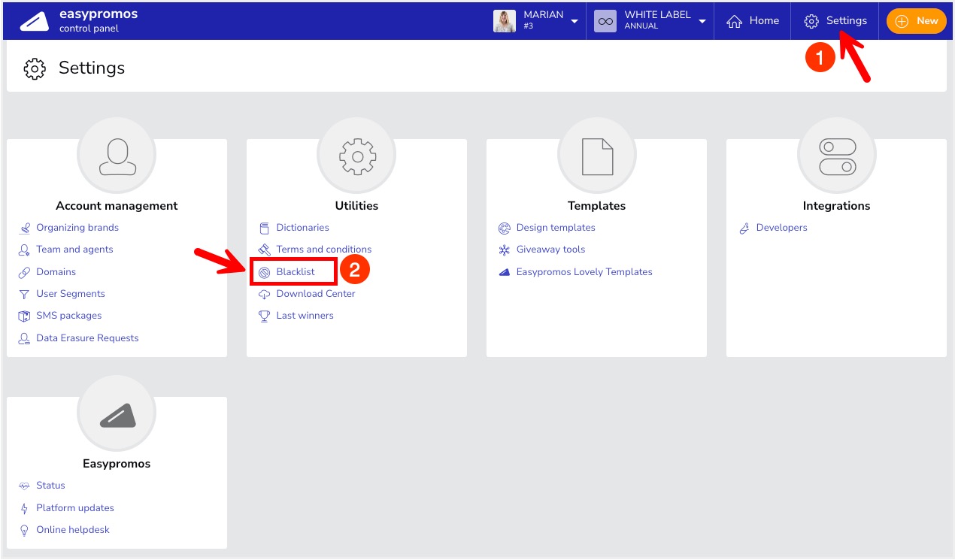Screen dimensions: 955x560
Task: Open the Online helpdesk
Action: pos(73,530)
